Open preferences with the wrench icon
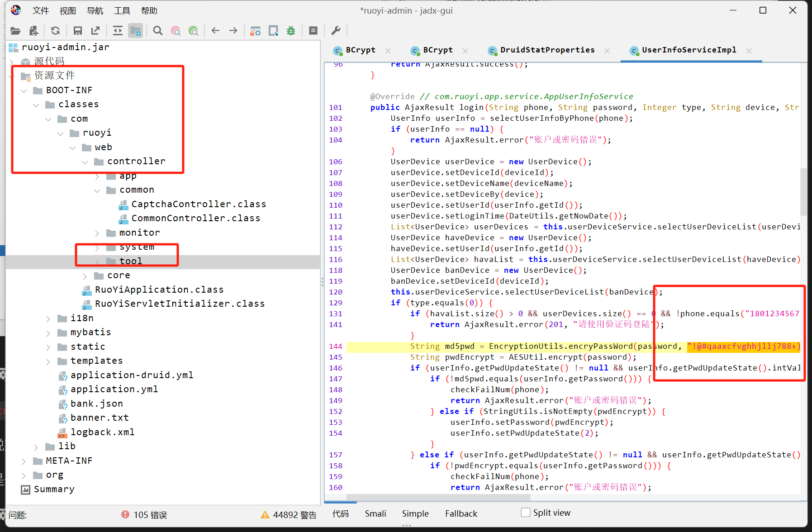The height and width of the screenshot is (532, 812). click(336, 31)
